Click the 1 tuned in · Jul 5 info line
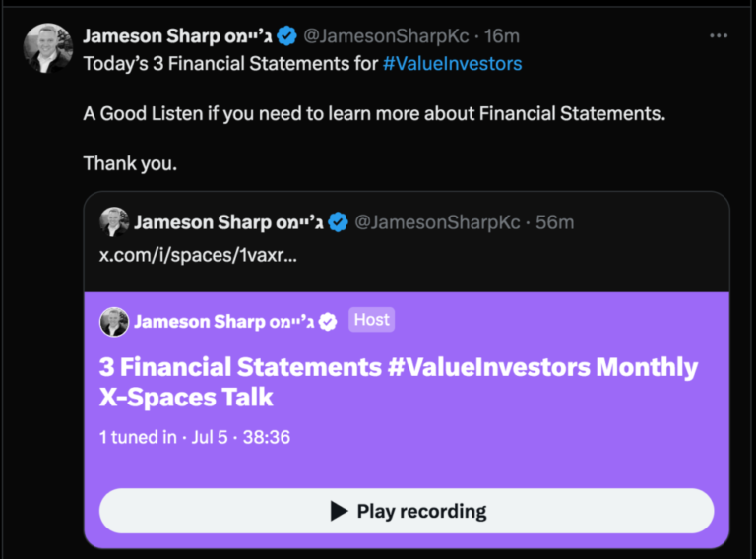 [195, 437]
